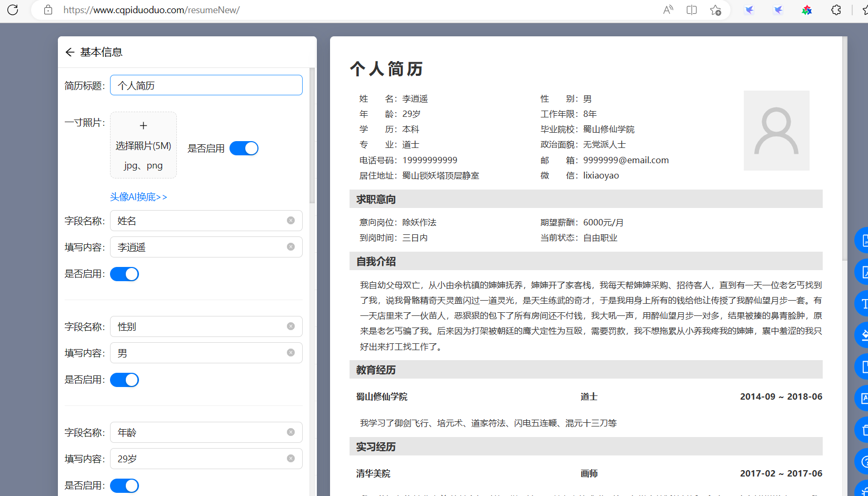Screen dimensions: 868x496
Task: Reload the page with the refresh icon
Action: tap(13, 9)
